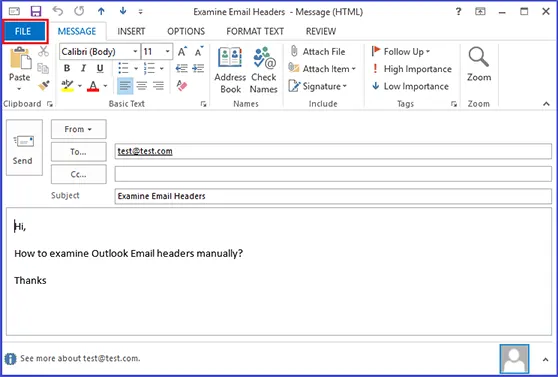Toggle Italic formatting
This screenshot has height=377, width=558.
(x=84, y=68)
